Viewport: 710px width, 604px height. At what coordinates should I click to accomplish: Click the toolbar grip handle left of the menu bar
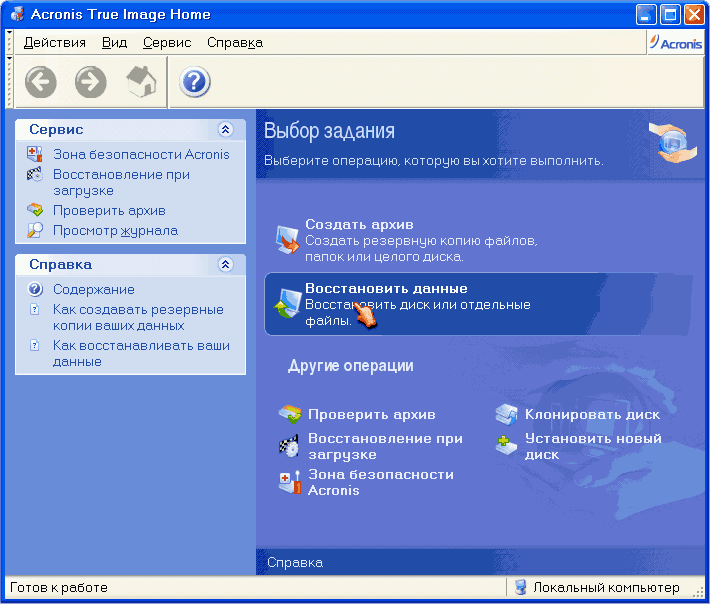coord(10,43)
